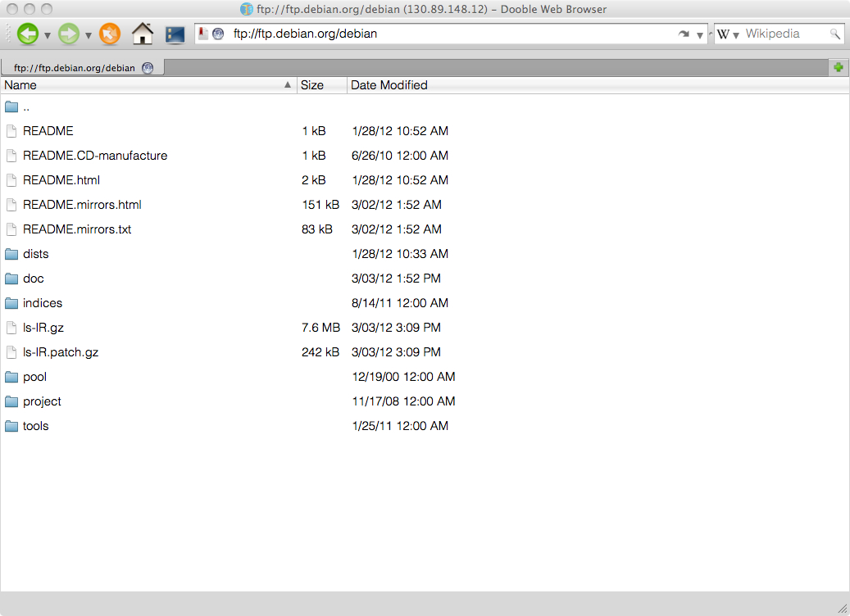Open the desktop view icon
850x616 pixels.
tap(175, 34)
